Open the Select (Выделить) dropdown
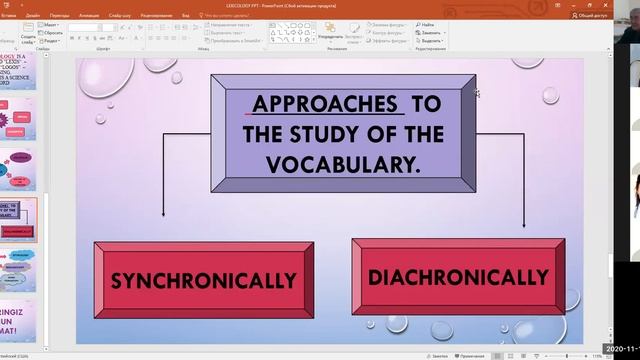The image size is (640, 360). point(429,41)
